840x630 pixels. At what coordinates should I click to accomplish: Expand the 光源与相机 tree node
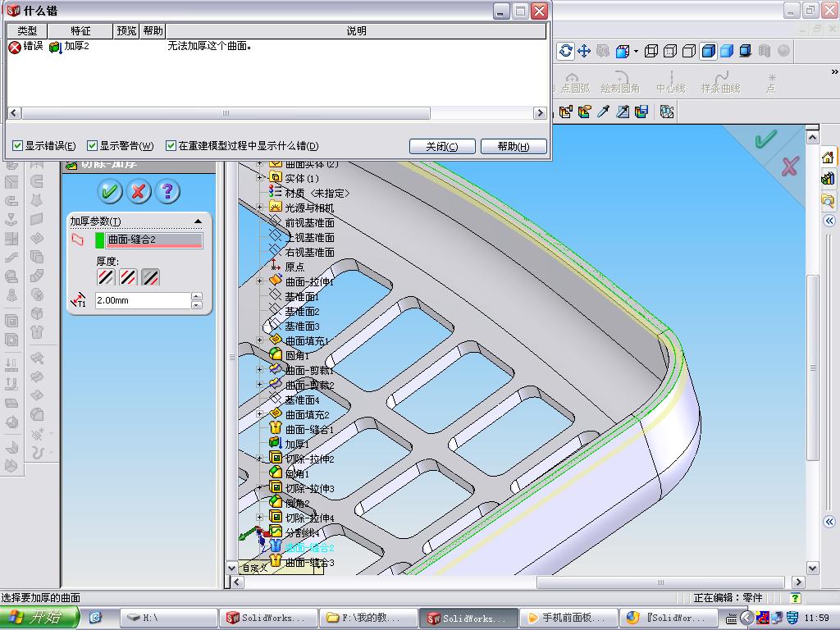pyautogui.click(x=260, y=207)
